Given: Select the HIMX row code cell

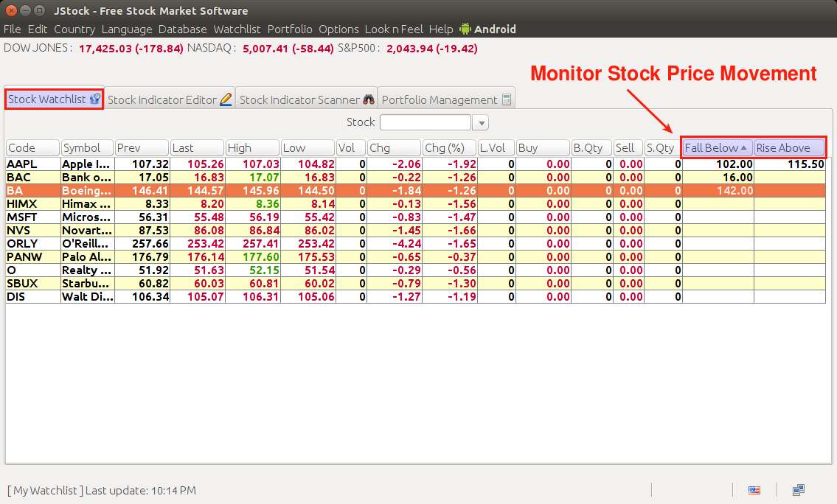Looking at the screenshot, I should (x=33, y=204).
